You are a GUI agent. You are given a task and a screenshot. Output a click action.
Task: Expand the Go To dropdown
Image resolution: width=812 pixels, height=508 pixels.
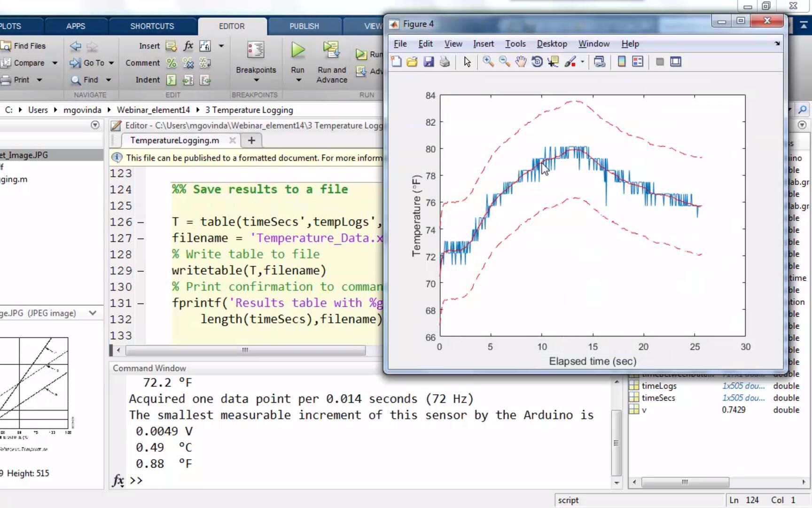click(111, 63)
